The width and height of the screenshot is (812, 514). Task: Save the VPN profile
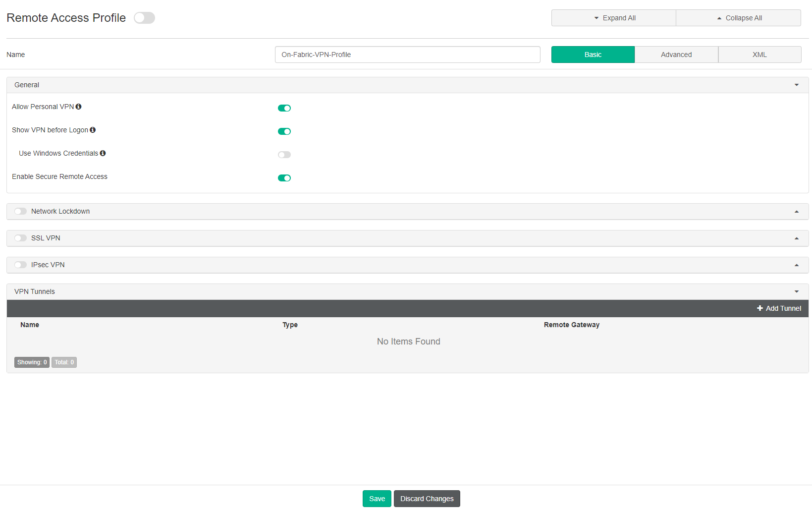pos(377,499)
